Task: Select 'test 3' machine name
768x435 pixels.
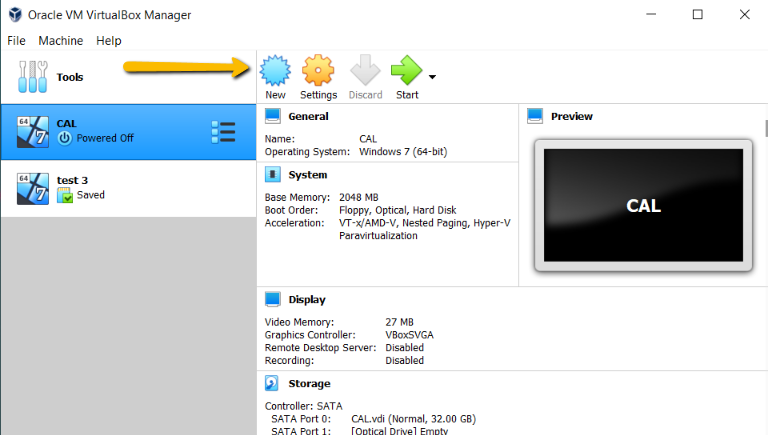Action: [x=72, y=180]
